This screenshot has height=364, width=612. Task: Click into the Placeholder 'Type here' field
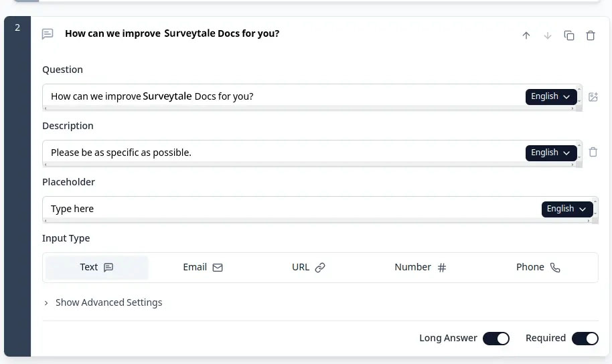(x=268, y=209)
